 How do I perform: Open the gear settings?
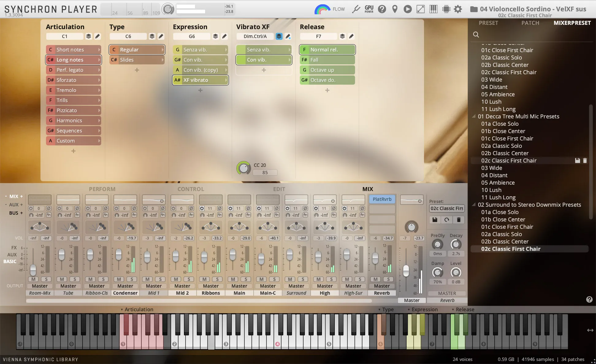click(458, 9)
